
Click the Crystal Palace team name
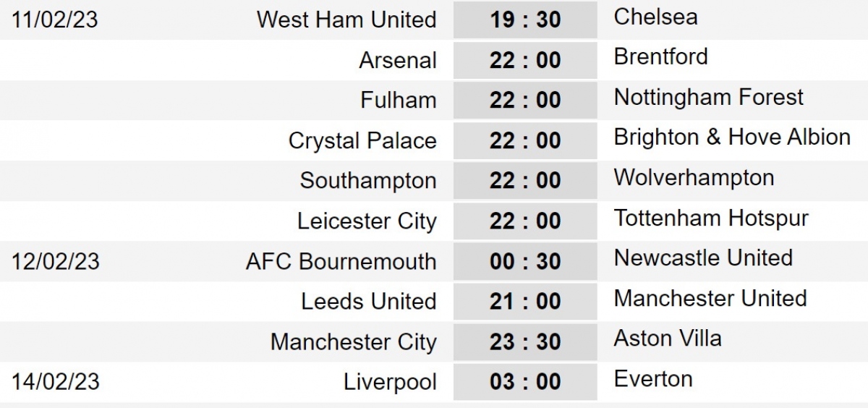[362, 140]
